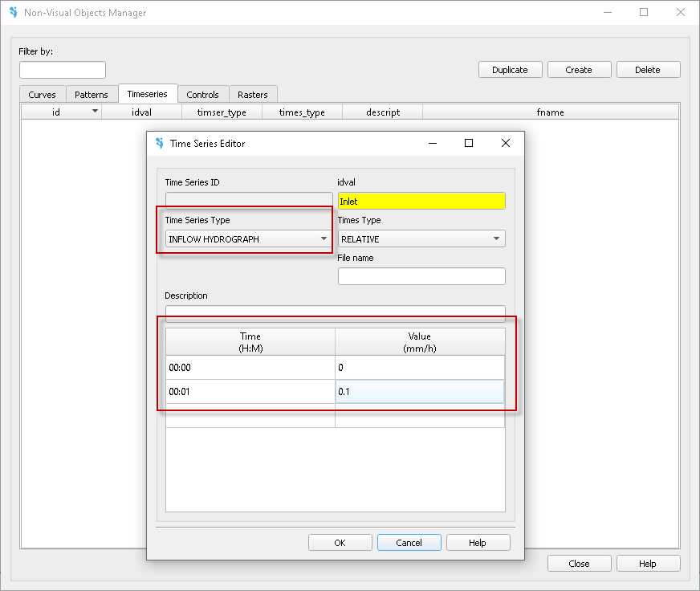The width and height of the screenshot is (700, 591).
Task: Open Help in Time Series Editor
Action: click(x=478, y=543)
